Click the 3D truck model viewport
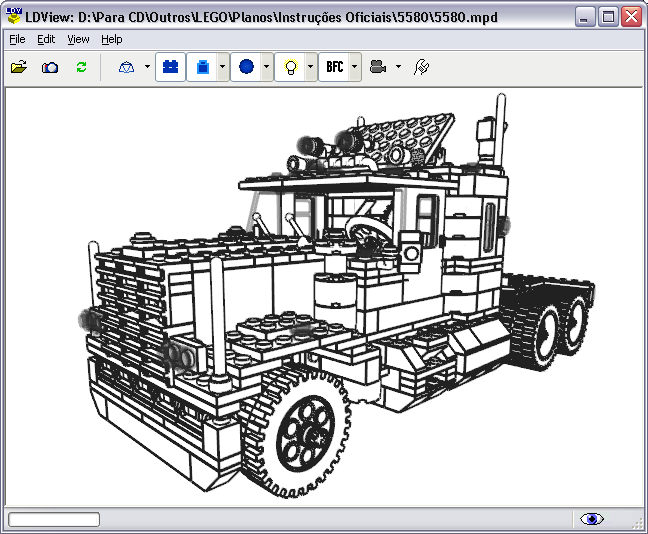The width and height of the screenshot is (648, 534). (324, 297)
